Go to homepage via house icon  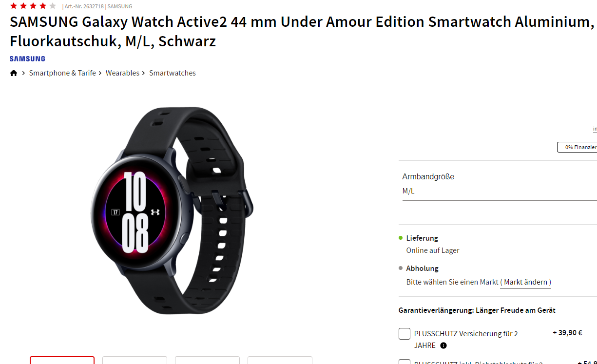pyautogui.click(x=14, y=73)
